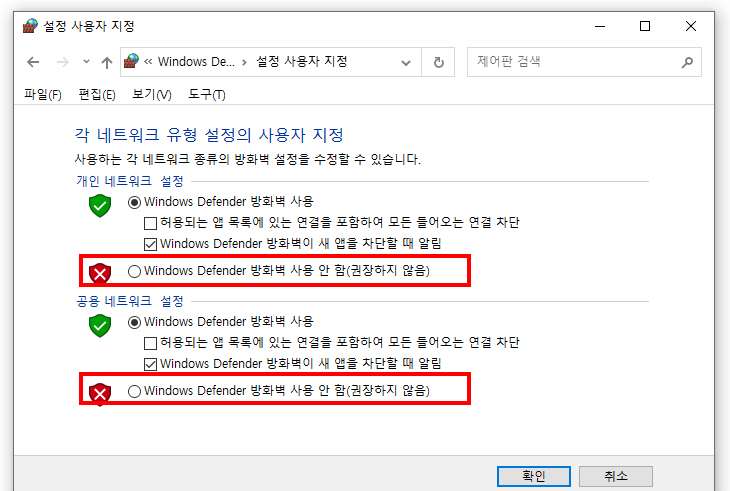Go back with the left arrow button
This screenshot has width=730, height=491.
(x=33, y=62)
